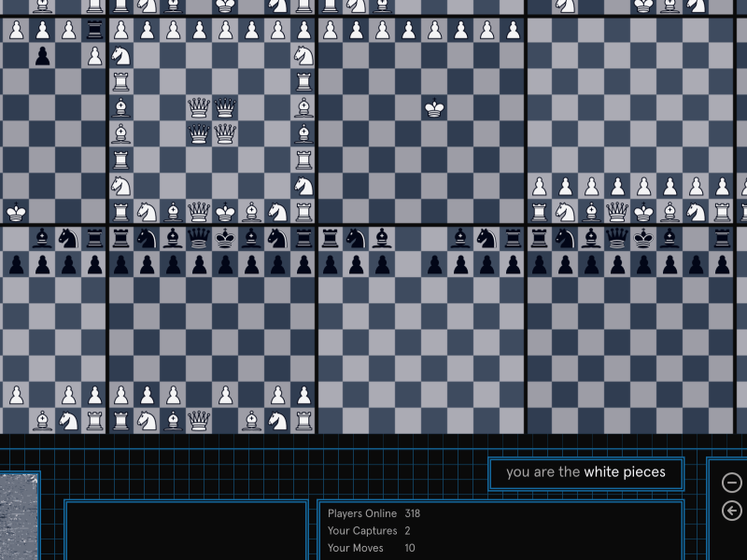Screen dimensions: 747x560
Task: Select the upper white rook on the ring's left side
Action: coord(120,82)
